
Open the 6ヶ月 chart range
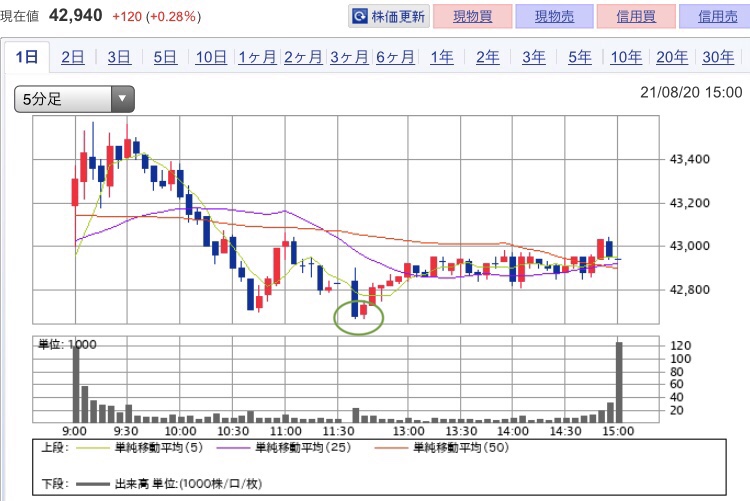point(395,57)
